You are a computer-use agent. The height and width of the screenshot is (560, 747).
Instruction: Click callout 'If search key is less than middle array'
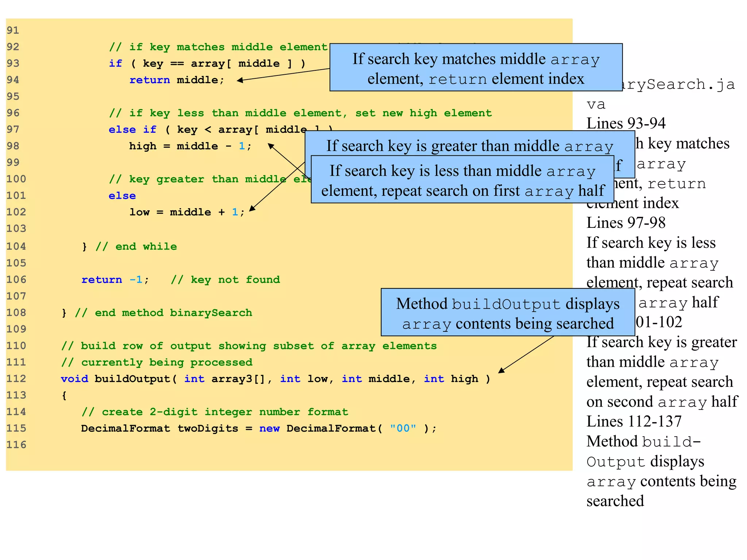click(462, 179)
